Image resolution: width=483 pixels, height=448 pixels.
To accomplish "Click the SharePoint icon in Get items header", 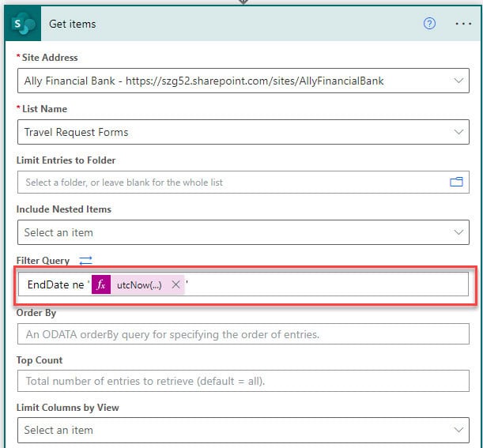I will point(23,24).
